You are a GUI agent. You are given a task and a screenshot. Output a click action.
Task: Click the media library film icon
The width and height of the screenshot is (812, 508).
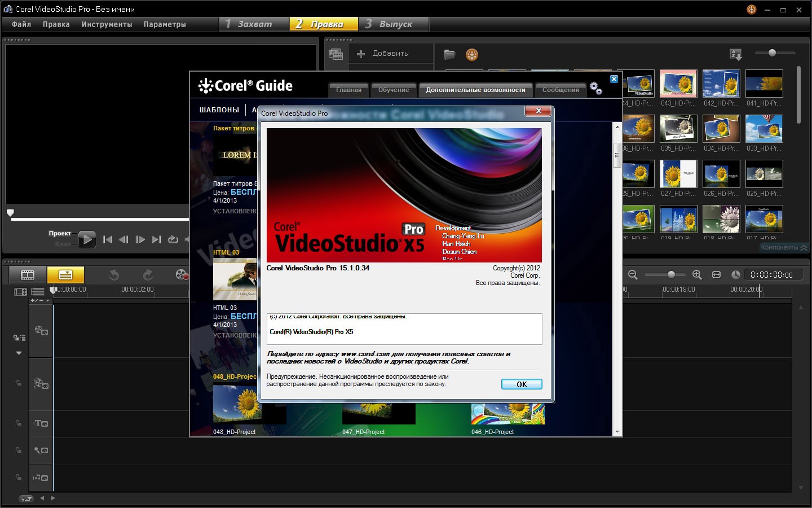coord(336,54)
